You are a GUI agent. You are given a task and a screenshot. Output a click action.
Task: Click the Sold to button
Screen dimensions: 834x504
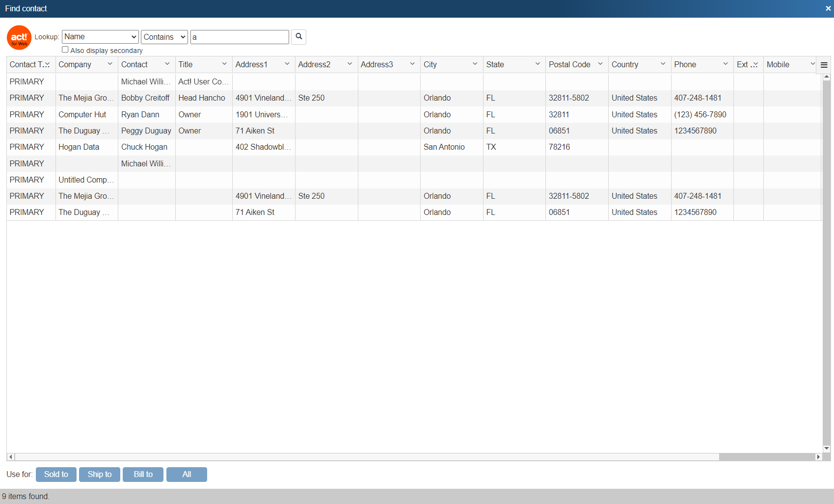pos(56,474)
